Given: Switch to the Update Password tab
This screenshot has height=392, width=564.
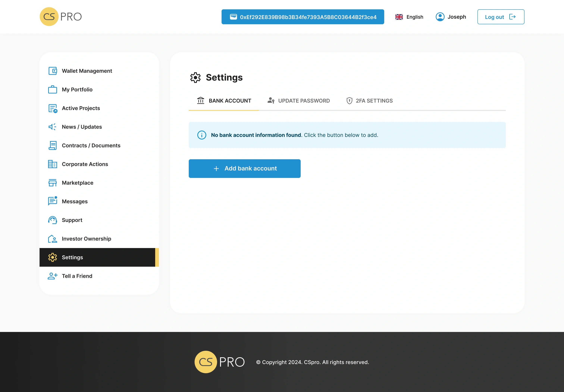Looking at the screenshot, I should point(298,101).
